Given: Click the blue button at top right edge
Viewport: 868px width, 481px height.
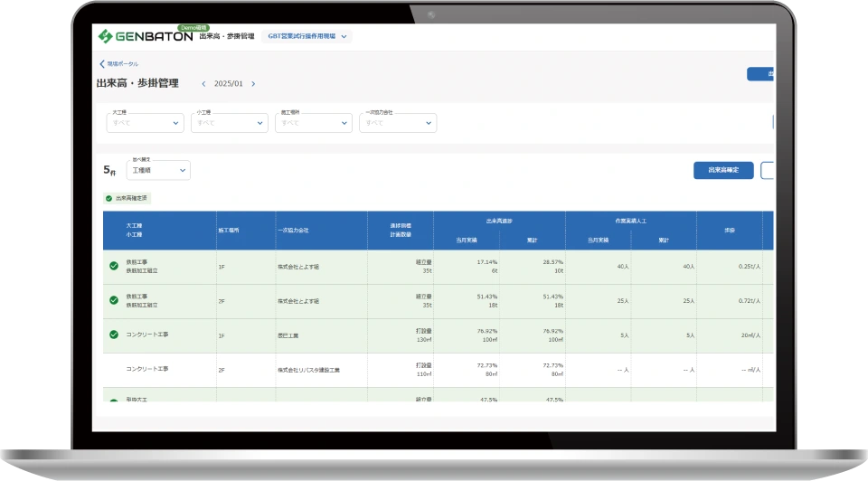Looking at the screenshot, I should [x=760, y=74].
